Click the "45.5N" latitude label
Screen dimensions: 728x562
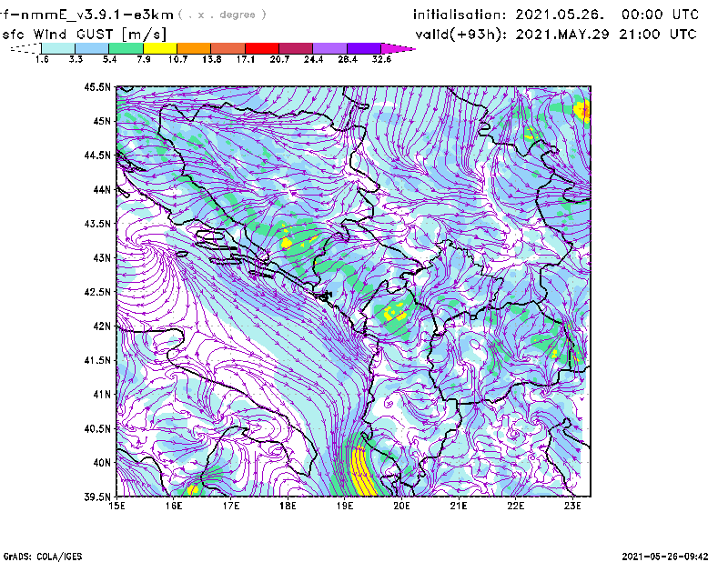coord(97,86)
